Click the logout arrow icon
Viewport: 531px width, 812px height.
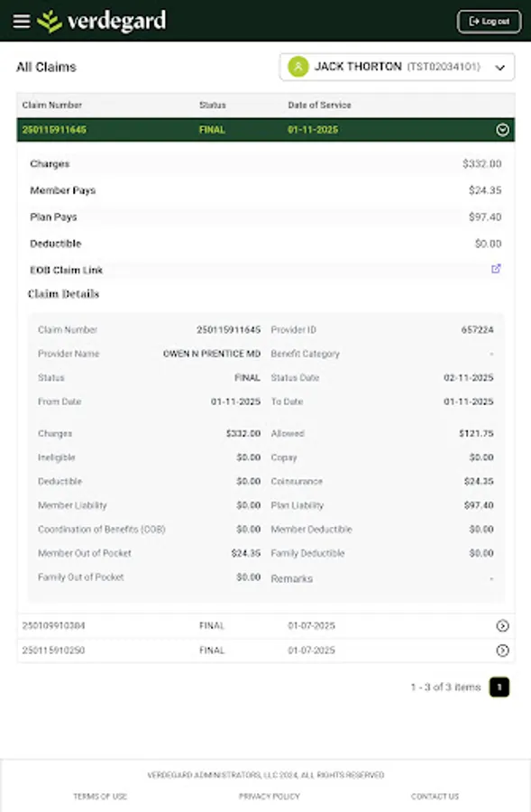click(471, 21)
